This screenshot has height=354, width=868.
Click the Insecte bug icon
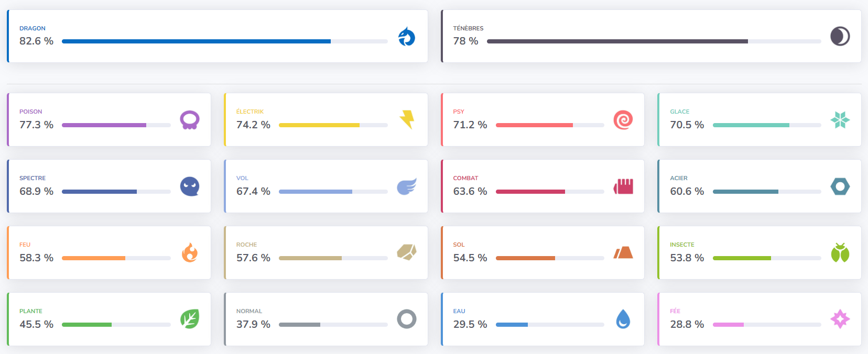840,253
